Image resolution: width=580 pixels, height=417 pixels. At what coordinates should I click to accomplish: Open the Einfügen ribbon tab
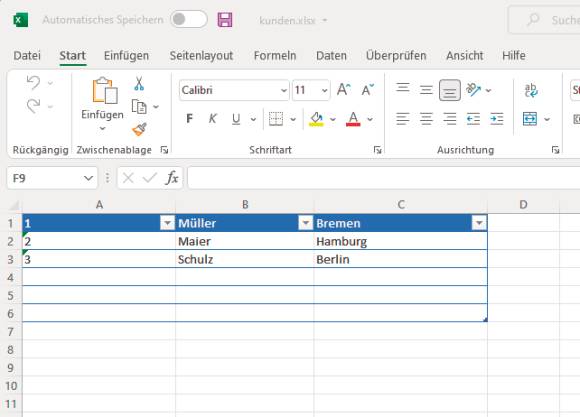pos(126,56)
